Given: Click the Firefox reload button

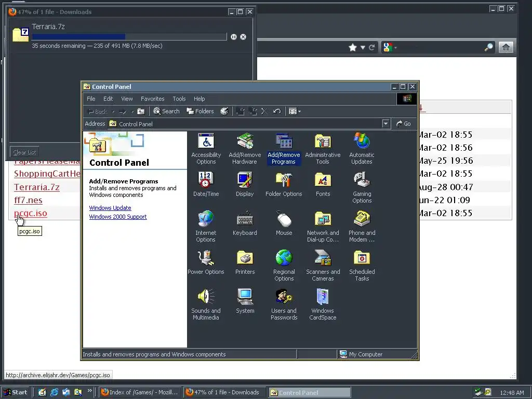Looking at the screenshot, I should pos(371,47).
